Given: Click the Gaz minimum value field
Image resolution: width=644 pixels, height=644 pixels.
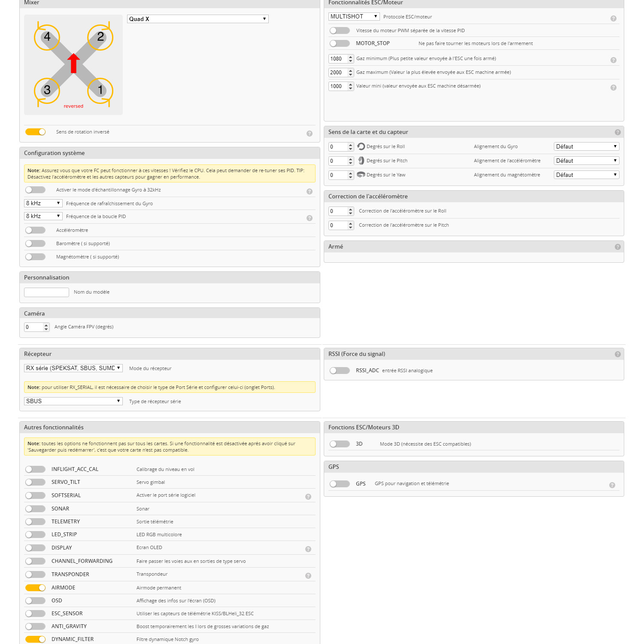Looking at the screenshot, I should tap(341, 59).
